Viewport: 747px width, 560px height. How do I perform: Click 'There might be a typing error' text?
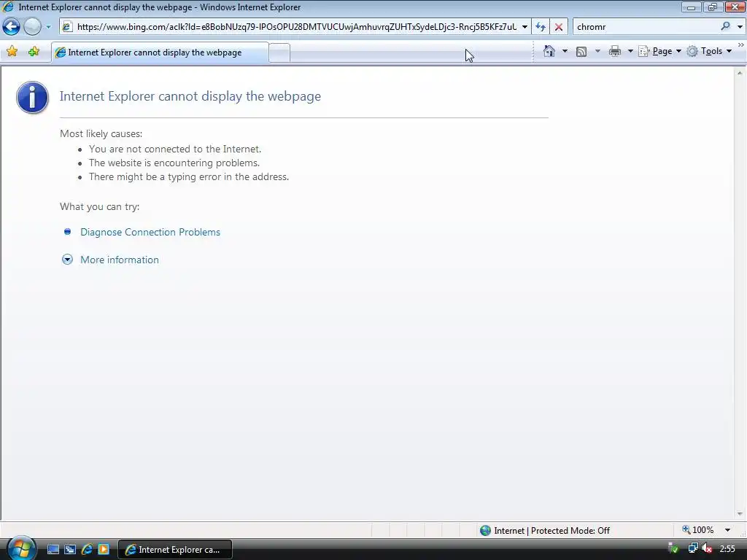(x=189, y=176)
